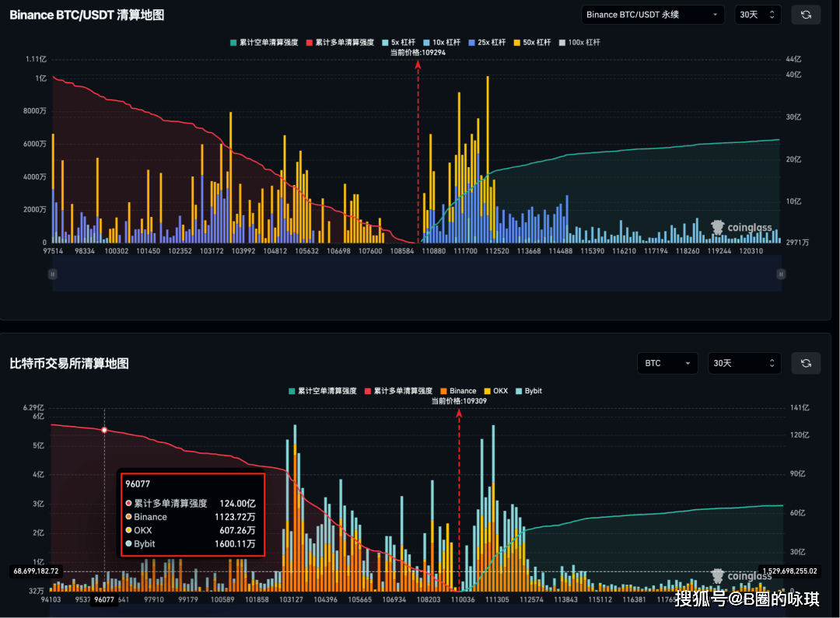Hide 累计空单清算强度 in the top chart legend
The width and height of the screenshot is (840, 618).
(264, 42)
